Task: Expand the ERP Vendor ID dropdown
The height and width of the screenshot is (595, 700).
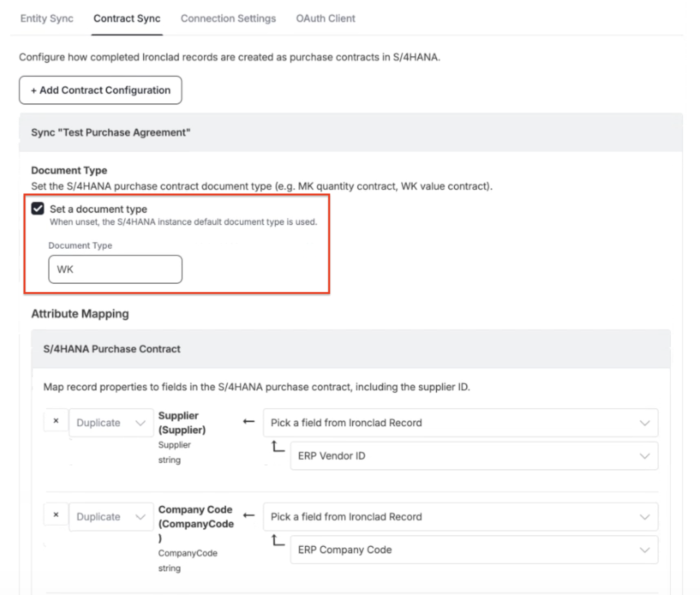Action: 474,456
